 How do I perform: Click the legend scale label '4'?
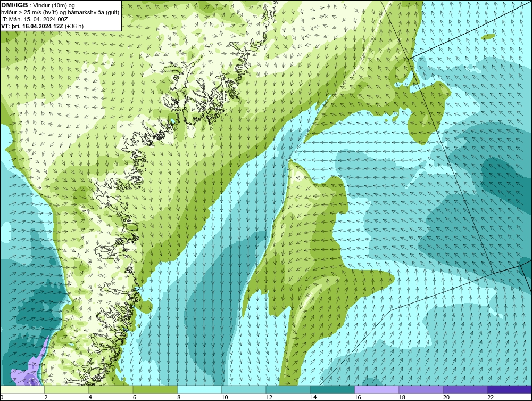click(x=90, y=398)
